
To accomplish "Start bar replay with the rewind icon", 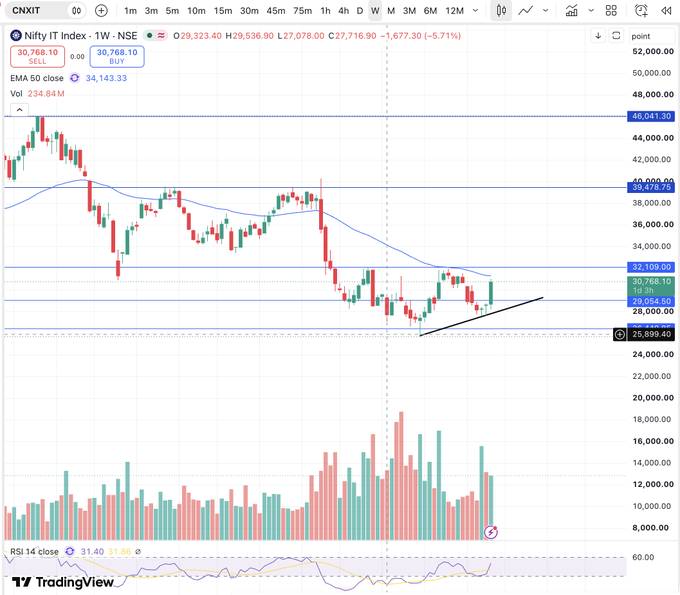I will pyautogui.click(x=666, y=10).
